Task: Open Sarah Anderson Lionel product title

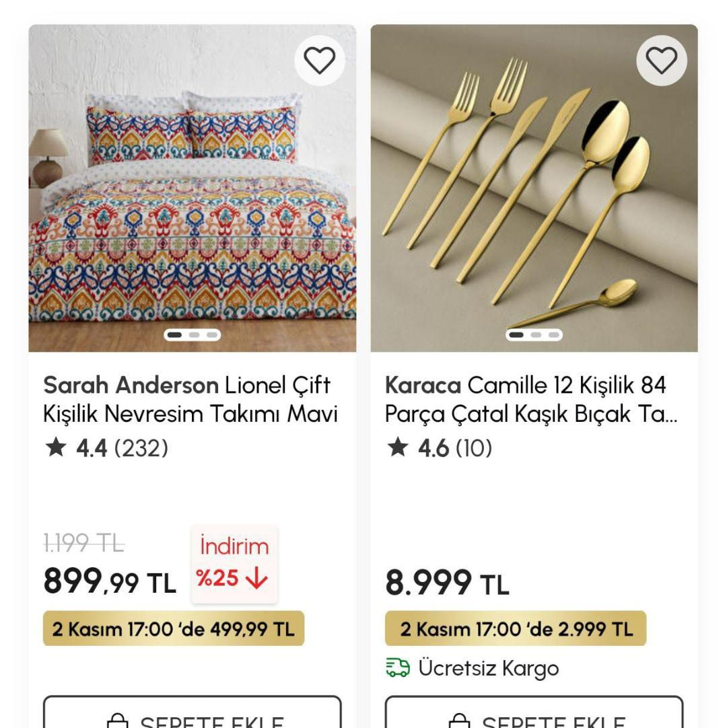Action: pyautogui.click(x=190, y=400)
